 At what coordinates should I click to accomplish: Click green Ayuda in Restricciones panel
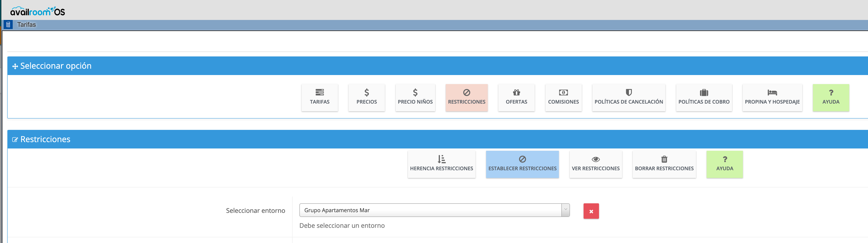click(x=725, y=164)
